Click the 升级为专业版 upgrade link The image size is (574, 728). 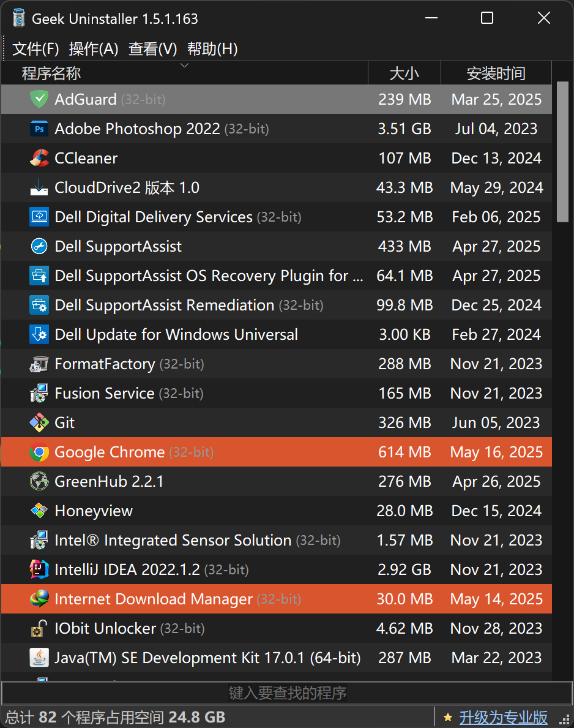click(x=503, y=718)
